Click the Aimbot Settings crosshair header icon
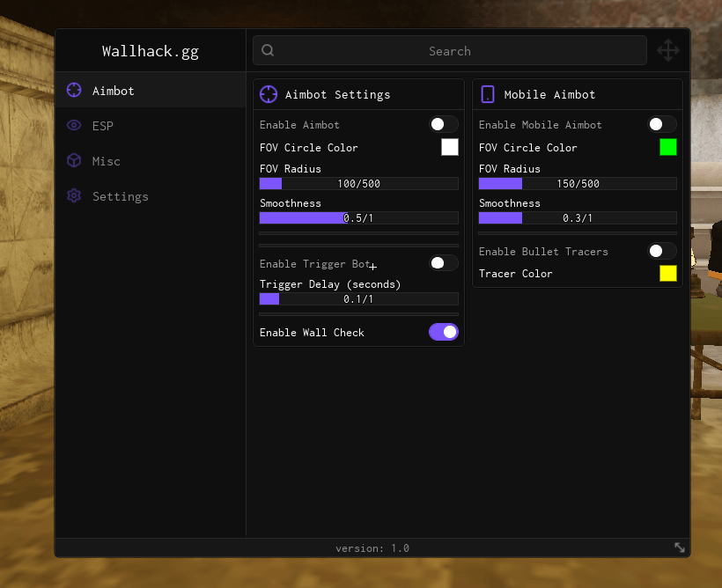This screenshot has width=722, height=588. tap(269, 94)
